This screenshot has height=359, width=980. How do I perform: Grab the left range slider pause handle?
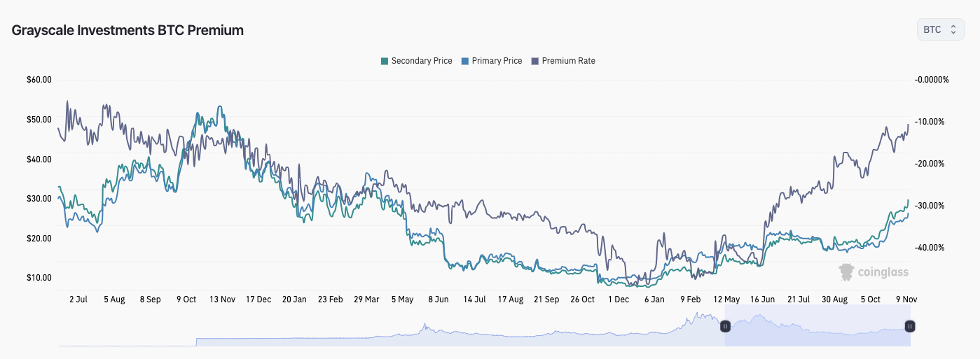pos(725,326)
